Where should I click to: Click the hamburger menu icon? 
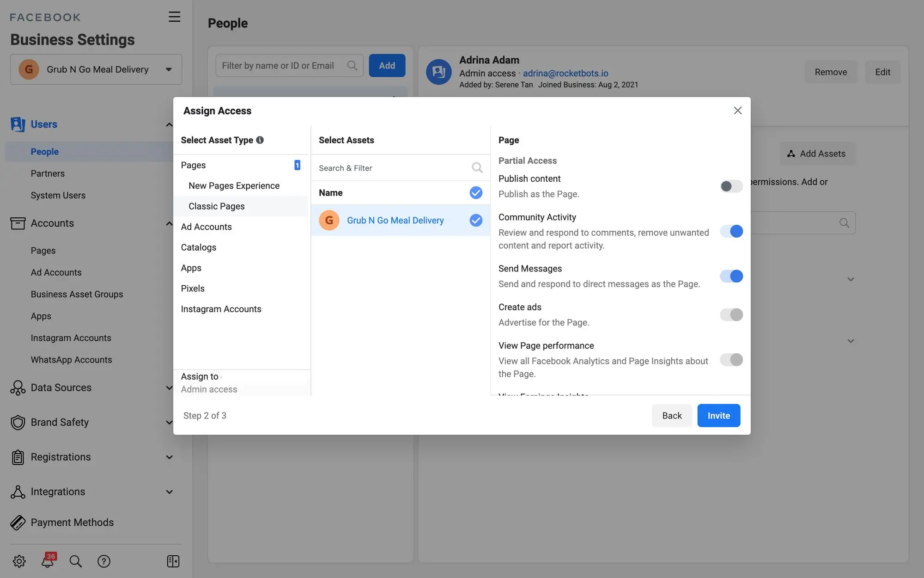[174, 17]
